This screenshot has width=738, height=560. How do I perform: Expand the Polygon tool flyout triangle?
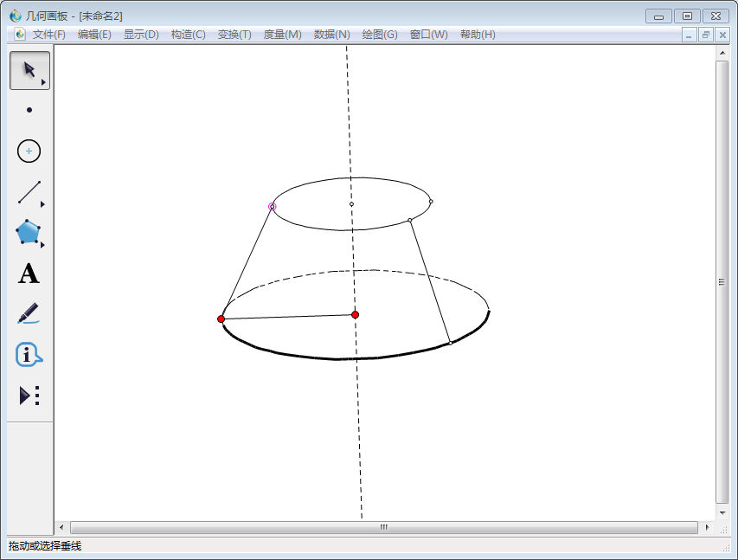click(42, 245)
